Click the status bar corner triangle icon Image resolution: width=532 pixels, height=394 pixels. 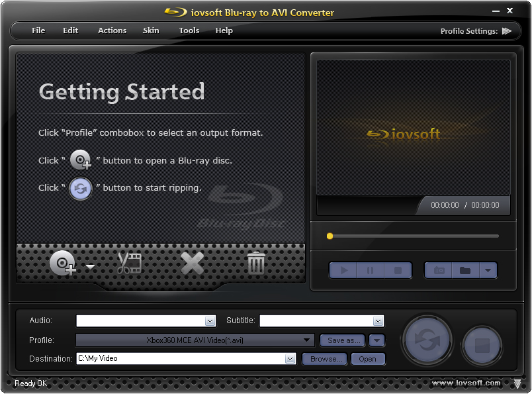click(517, 384)
